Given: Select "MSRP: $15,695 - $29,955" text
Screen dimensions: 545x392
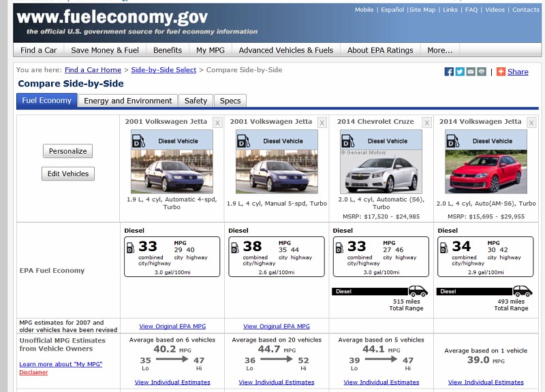Looking at the screenshot, I should tap(486, 216).
